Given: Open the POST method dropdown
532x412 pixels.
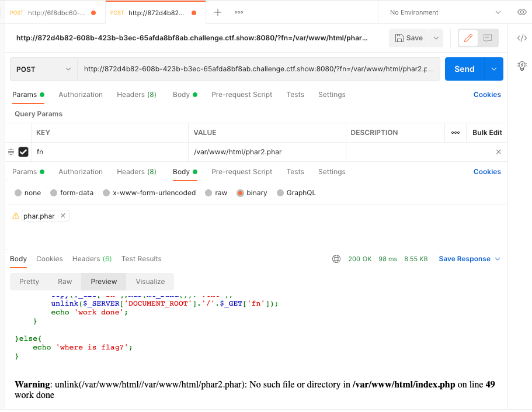Looking at the screenshot, I should (43, 68).
